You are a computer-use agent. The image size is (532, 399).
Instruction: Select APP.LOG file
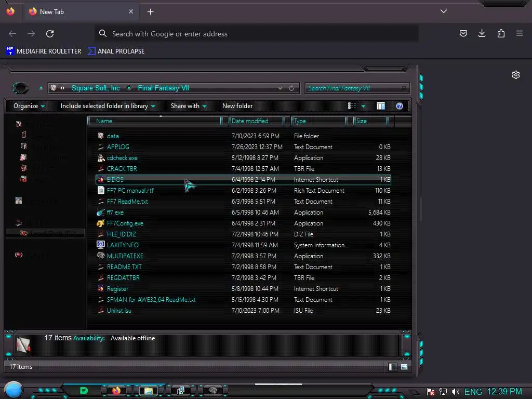pyautogui.click(x=118, y=147)
